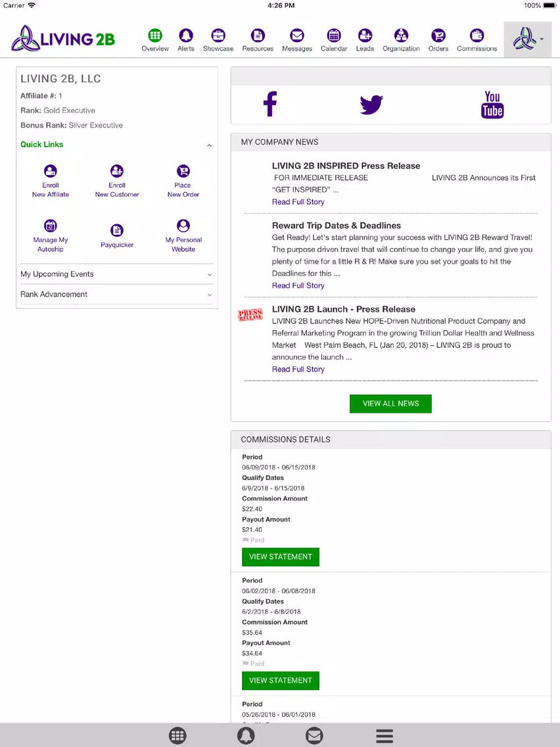The image size is (560, 747).
Task: Click Bonus Rank: Silver Executive text
Action: coord(72,126)
